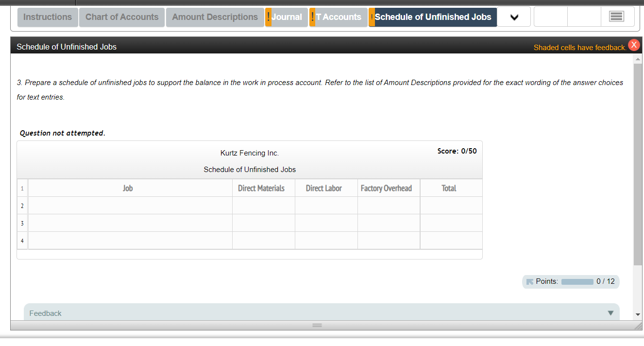Viewport: 644px width, 346px height.
Task: Click the Direct Materials cell in row 4
Action: click(264, 241)
